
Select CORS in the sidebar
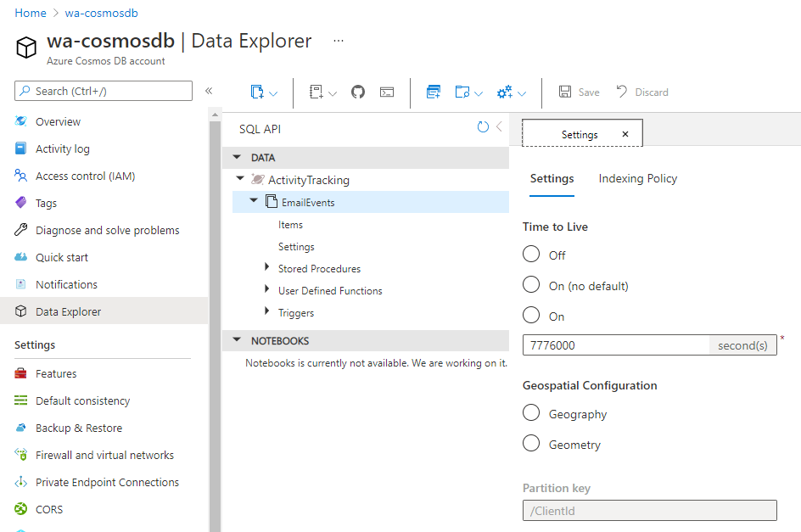coord(50,509)
